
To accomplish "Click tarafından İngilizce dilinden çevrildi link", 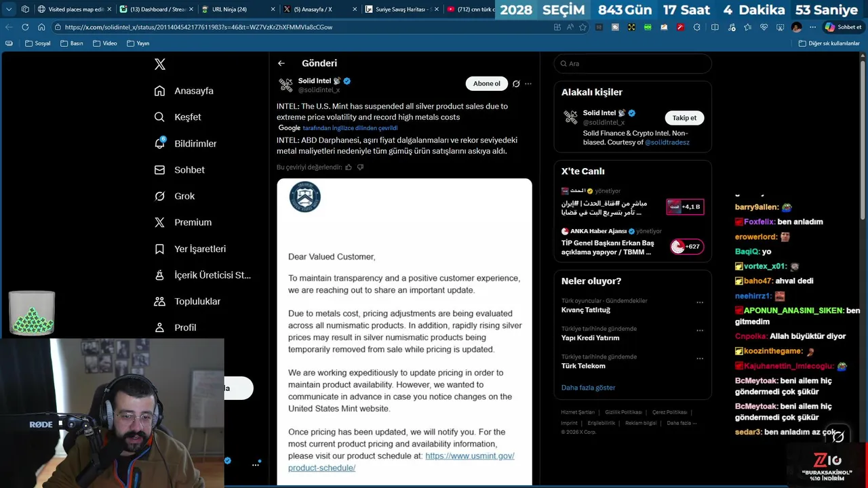I will coord(350,128).
